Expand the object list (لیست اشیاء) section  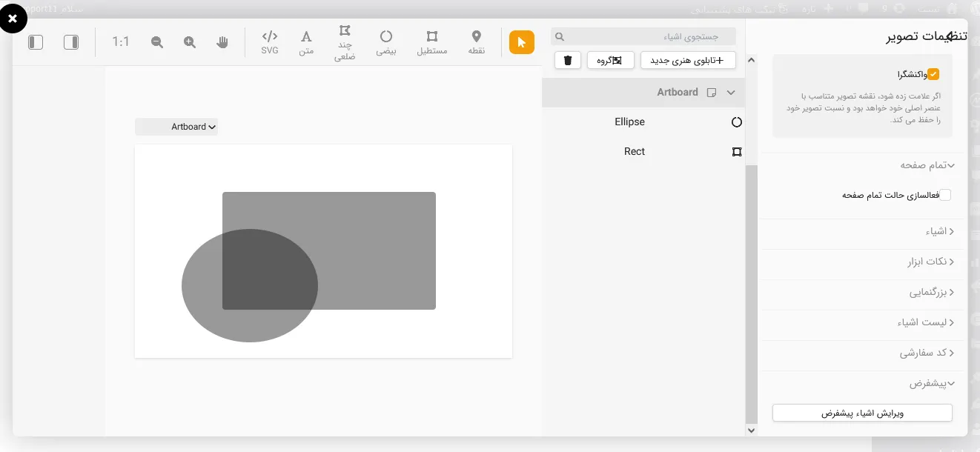[x=926, y=323]
